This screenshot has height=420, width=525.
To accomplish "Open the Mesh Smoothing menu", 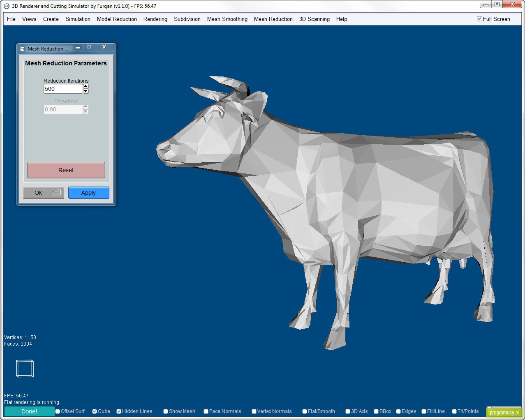I will tap(227, 19).
